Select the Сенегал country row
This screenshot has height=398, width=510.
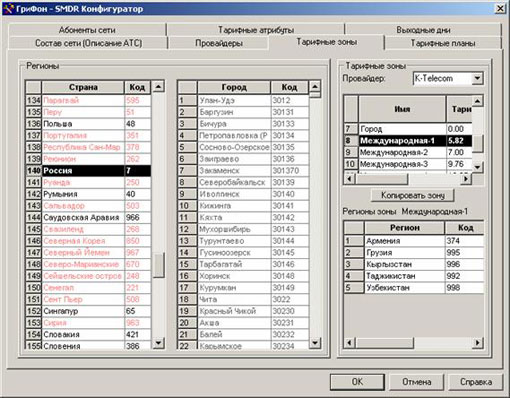coord(88,288)
